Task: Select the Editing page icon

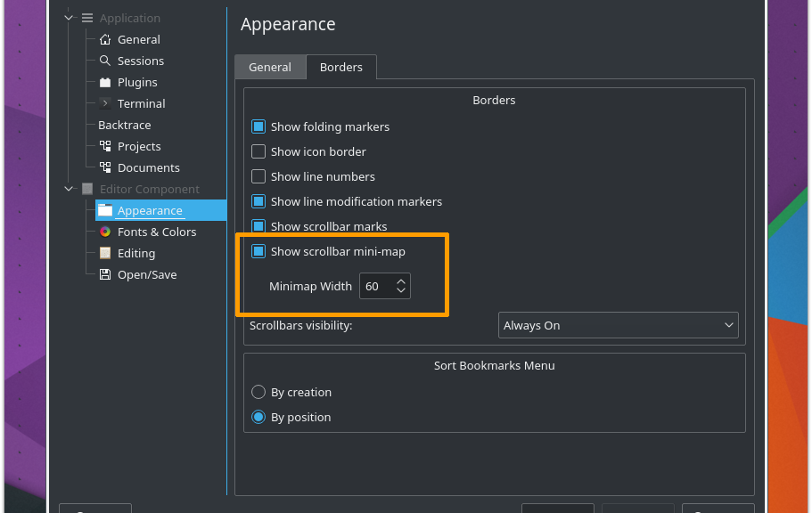Action: click(x=105, y=253)
